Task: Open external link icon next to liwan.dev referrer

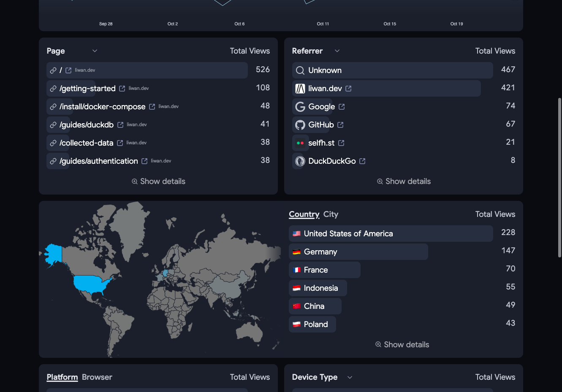Action: tap(348, 89)
